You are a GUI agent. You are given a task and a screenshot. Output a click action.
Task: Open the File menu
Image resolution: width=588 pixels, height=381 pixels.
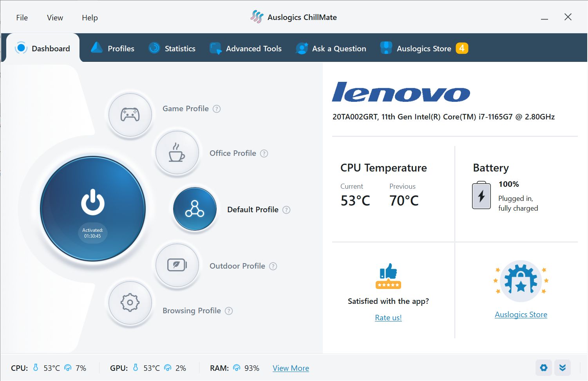[22, 18]
